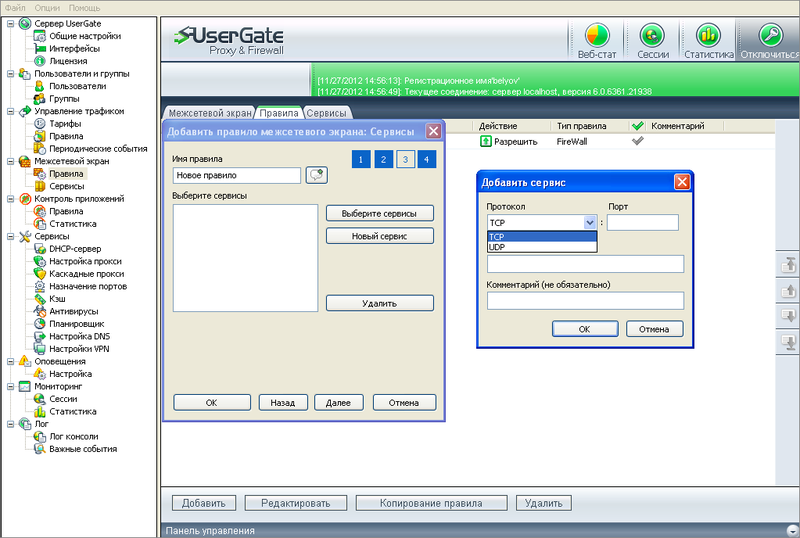Select Кэш in the tree
This screenshot has width=800, height=538.
point(57,299)
